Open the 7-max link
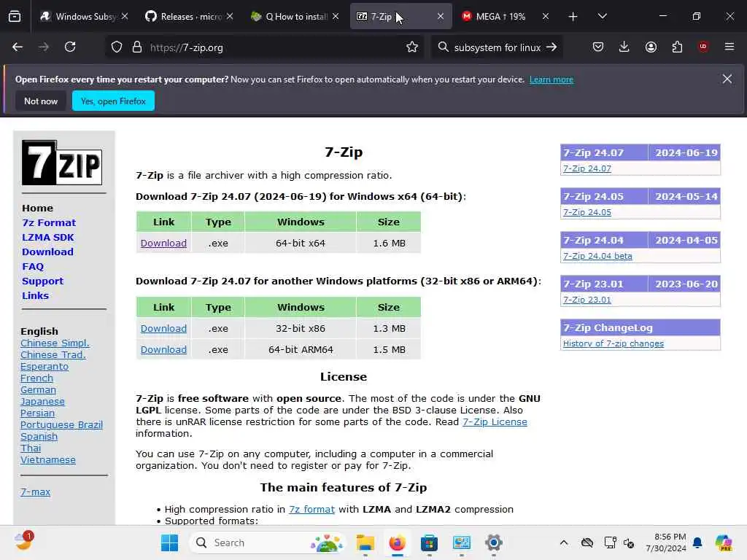747x560 pixels. coord(35,492)
